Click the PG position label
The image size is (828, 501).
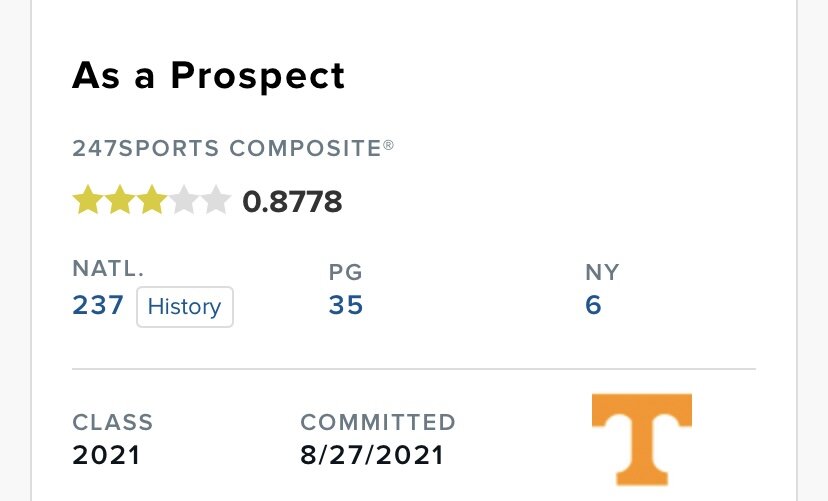click(x=345, y=272)
